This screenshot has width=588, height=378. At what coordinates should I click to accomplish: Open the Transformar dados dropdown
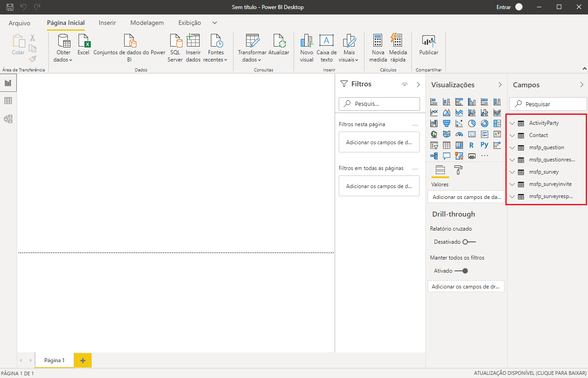(x=252, y=48)
